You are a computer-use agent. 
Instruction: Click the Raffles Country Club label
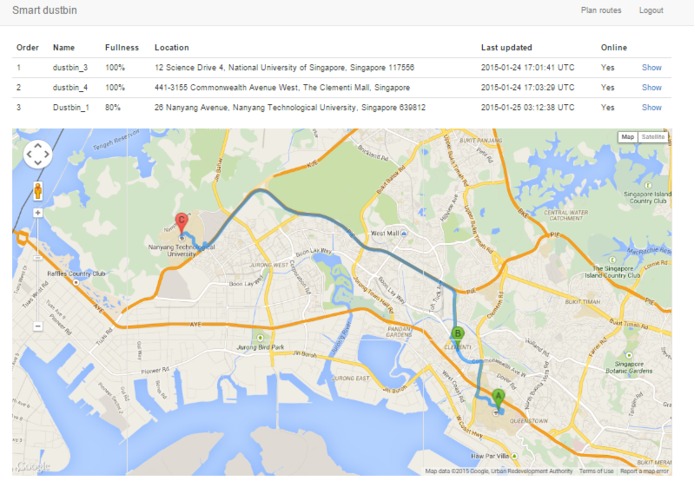[76, 274]
